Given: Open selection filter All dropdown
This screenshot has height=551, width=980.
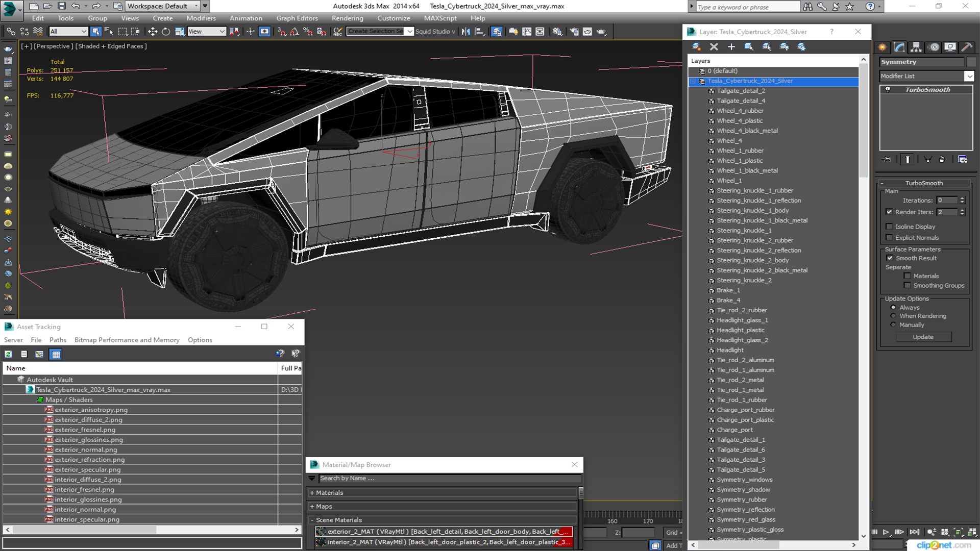Looking at the screenshot, I should [x=68, y=32].
